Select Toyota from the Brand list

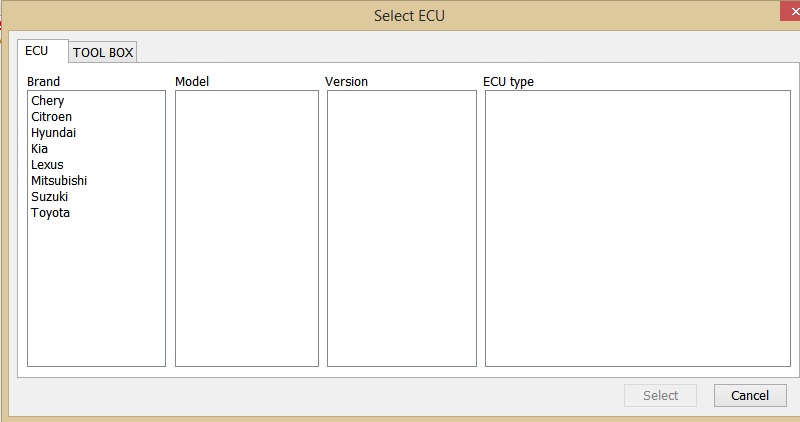[50, 213]
